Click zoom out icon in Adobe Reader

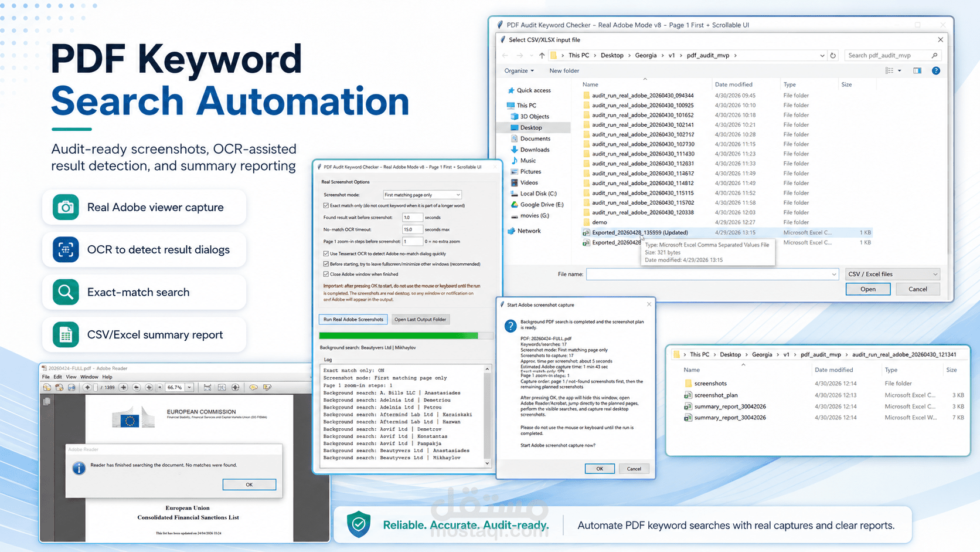pos(137,387)
